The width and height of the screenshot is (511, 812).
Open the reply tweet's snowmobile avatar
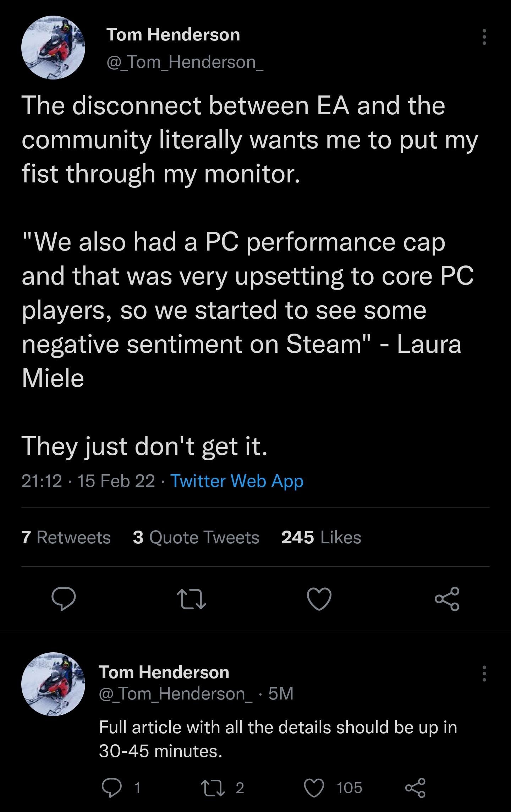tap(53, 684)
